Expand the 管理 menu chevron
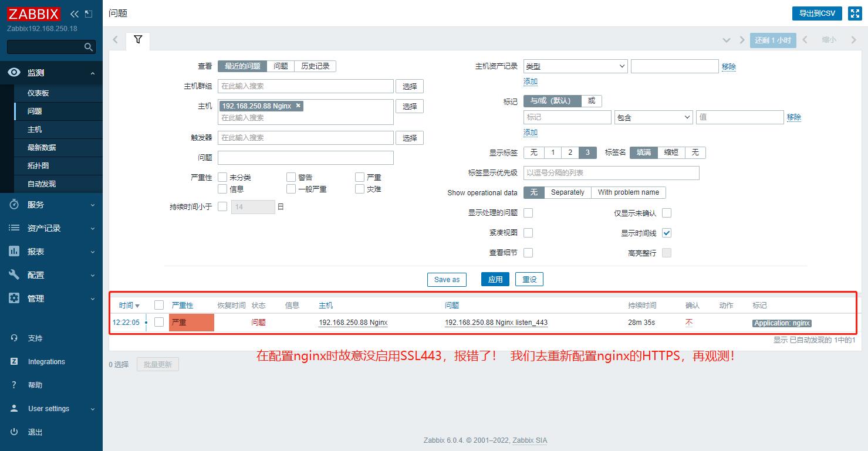 pyautogui.click(x=93, y=299)
